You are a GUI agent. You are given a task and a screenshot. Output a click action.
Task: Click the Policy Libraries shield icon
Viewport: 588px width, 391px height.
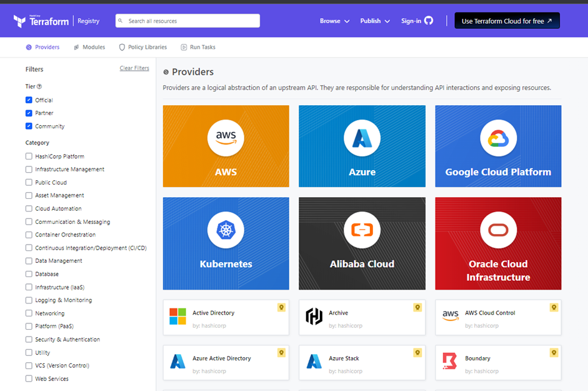pos(122,48)
